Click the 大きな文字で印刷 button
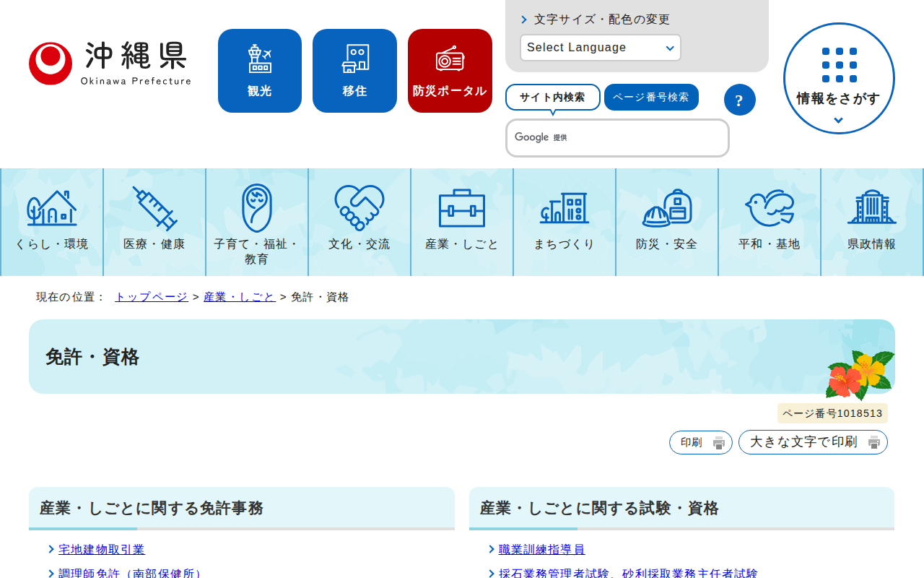924x578 pixels. (x=813, y=442)
